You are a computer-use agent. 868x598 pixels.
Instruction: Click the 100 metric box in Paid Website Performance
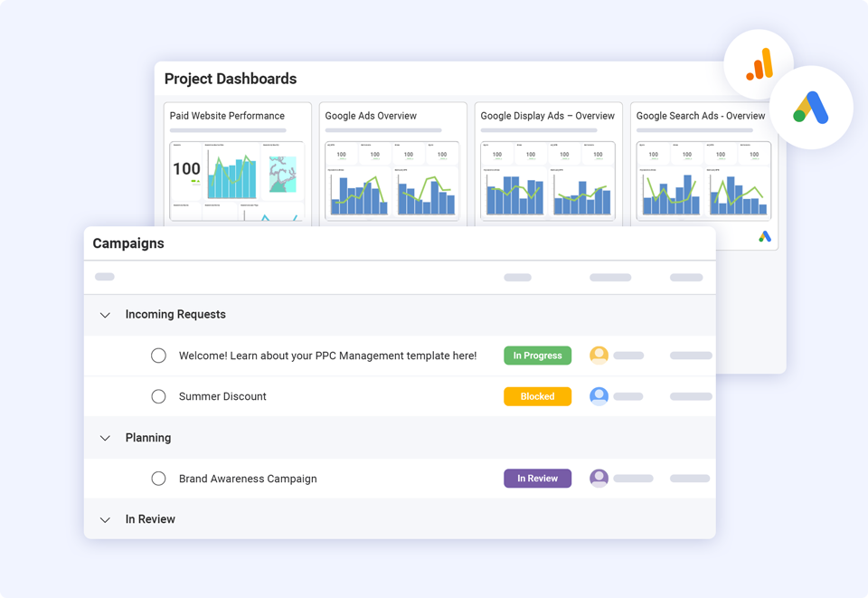click(x=187, y=168)
